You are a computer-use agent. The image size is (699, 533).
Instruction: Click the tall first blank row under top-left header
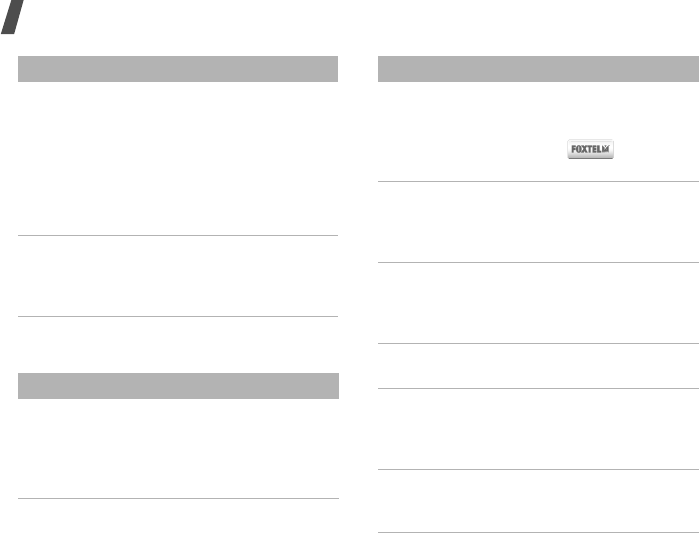178,158
